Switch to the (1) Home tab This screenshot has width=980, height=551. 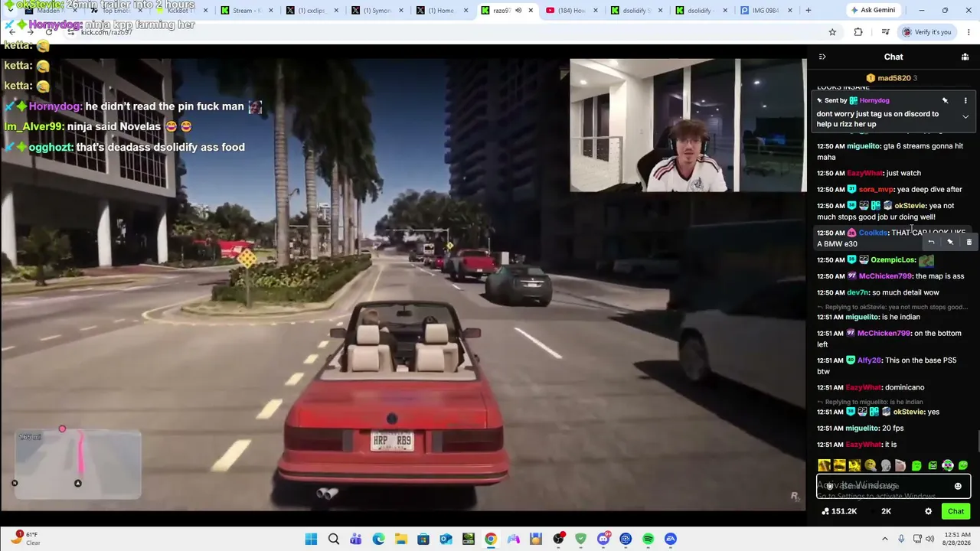tap(442, 11)
